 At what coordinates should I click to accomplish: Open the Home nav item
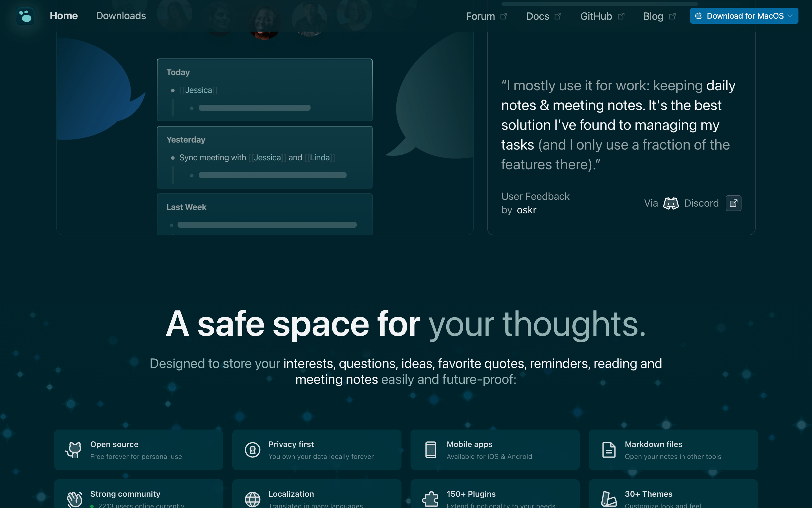tap(64, 16)
